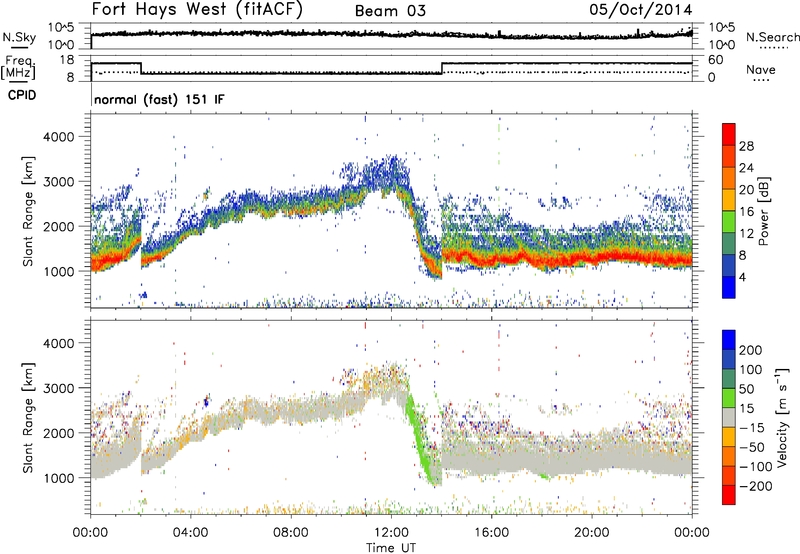This screenshot has width=800, height=554.
Task: Click the 'Slant Range [km]' label of the velocity panel
Action: click(x=28, y=417)
